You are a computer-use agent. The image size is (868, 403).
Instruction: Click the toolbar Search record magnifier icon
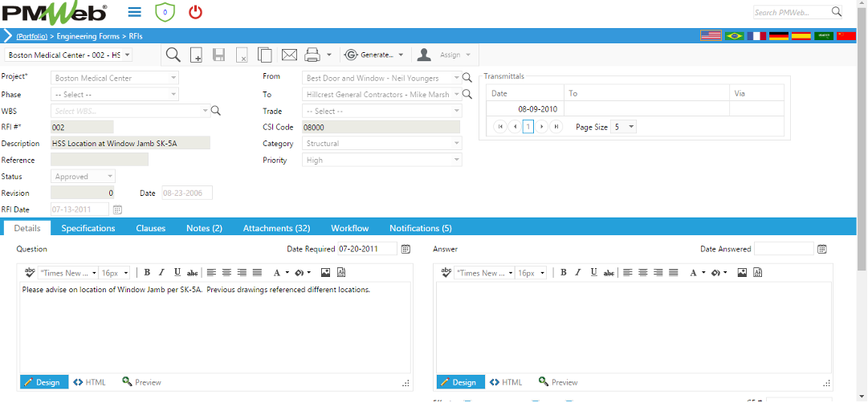tap(173, 55)
